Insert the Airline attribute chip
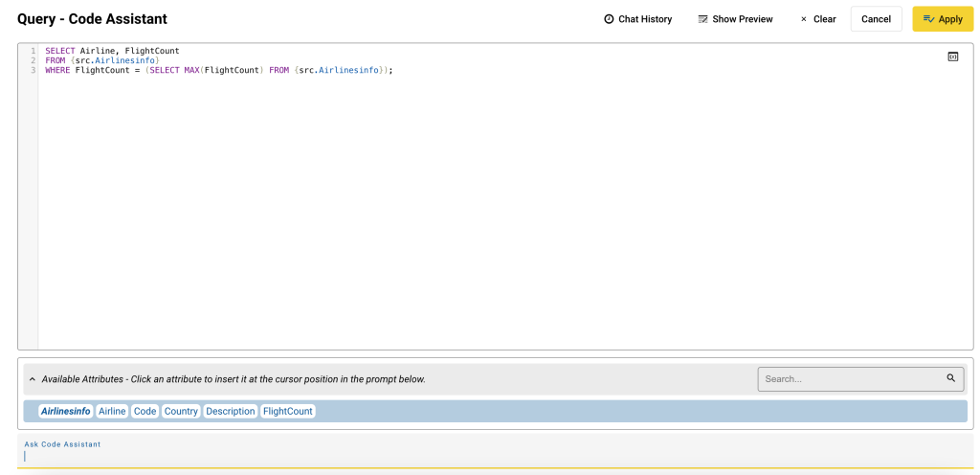This screenshot has height=475, width=980. click(x=112, y=411)
